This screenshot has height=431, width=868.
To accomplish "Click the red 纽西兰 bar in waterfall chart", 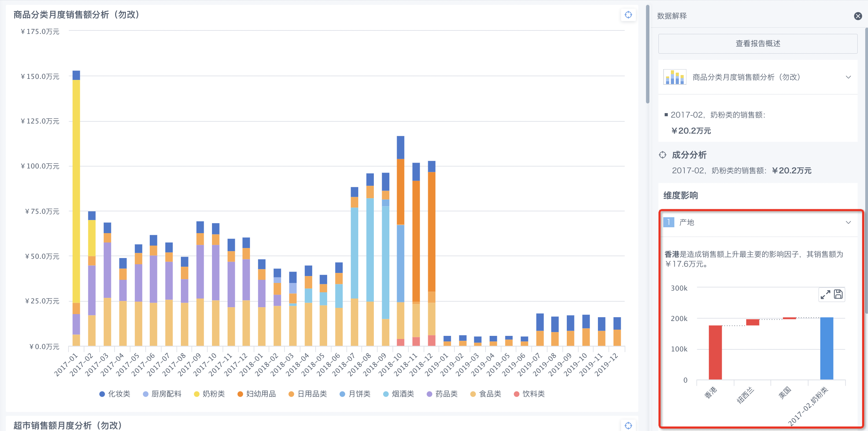I will tap(752, 322).
